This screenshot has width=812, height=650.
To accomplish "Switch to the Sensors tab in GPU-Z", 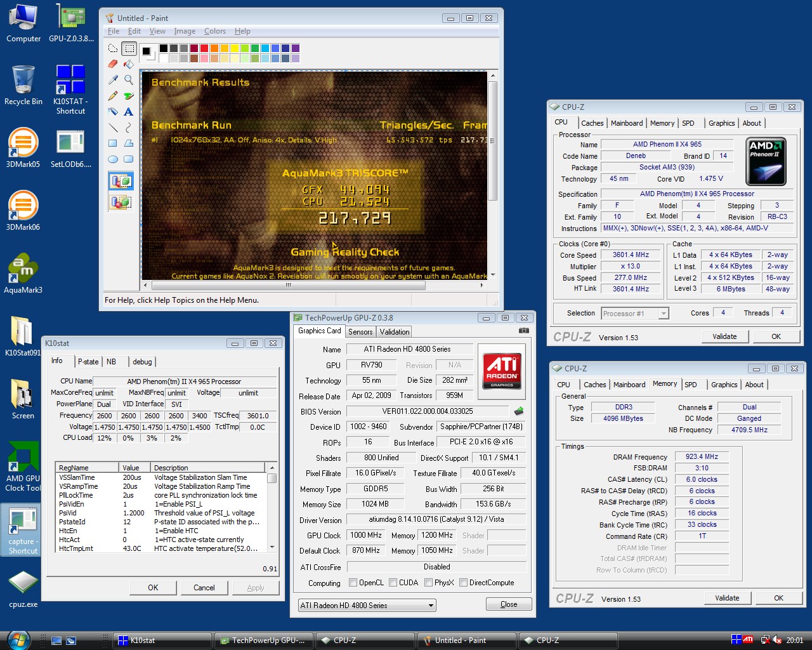I will coord(360,332).
